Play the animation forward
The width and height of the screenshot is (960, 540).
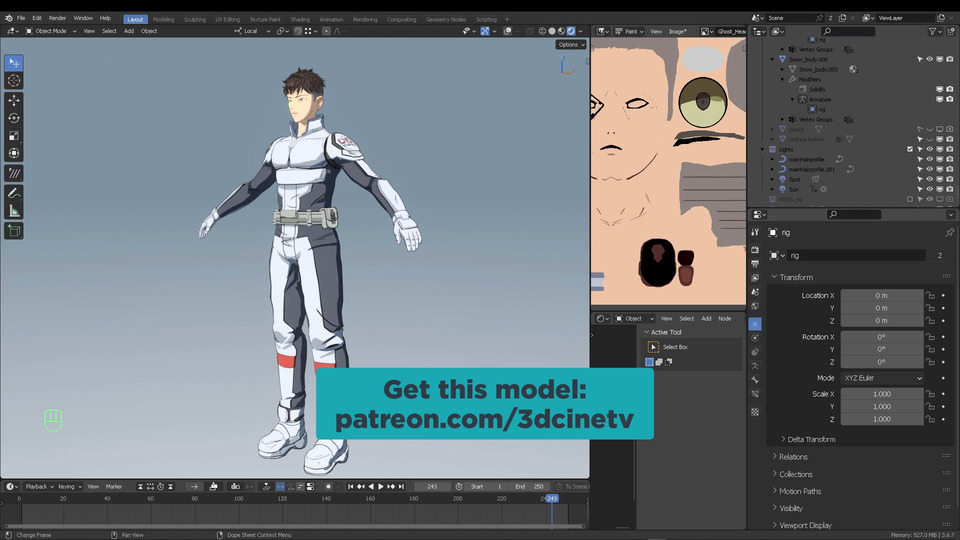[381, 487]
